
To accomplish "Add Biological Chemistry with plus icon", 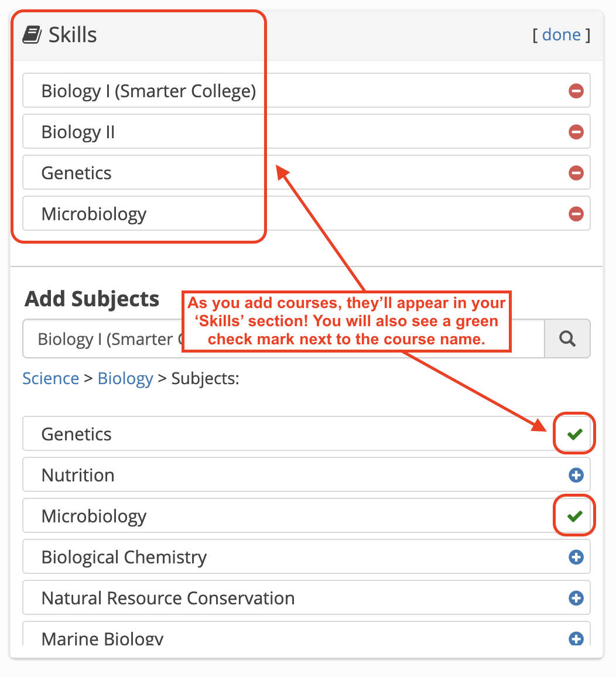I will point(576,557).
